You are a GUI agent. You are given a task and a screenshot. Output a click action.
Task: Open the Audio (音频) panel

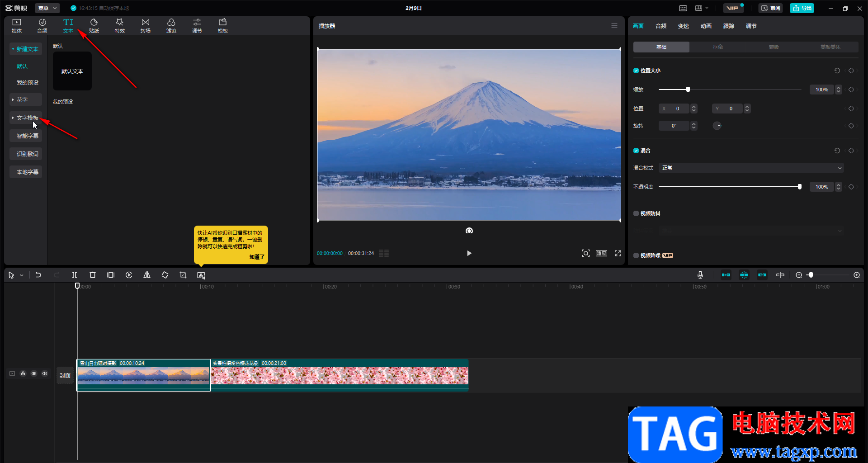[x=42, y=26]
